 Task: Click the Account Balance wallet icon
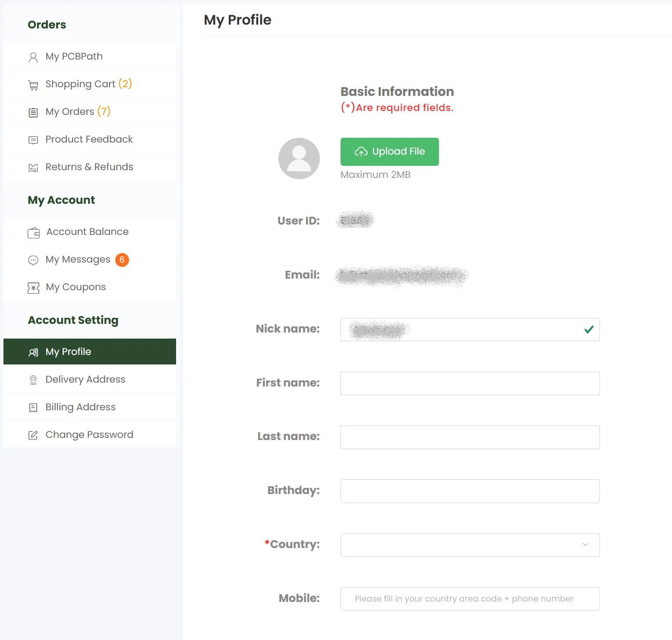click(x=34, y=233)
